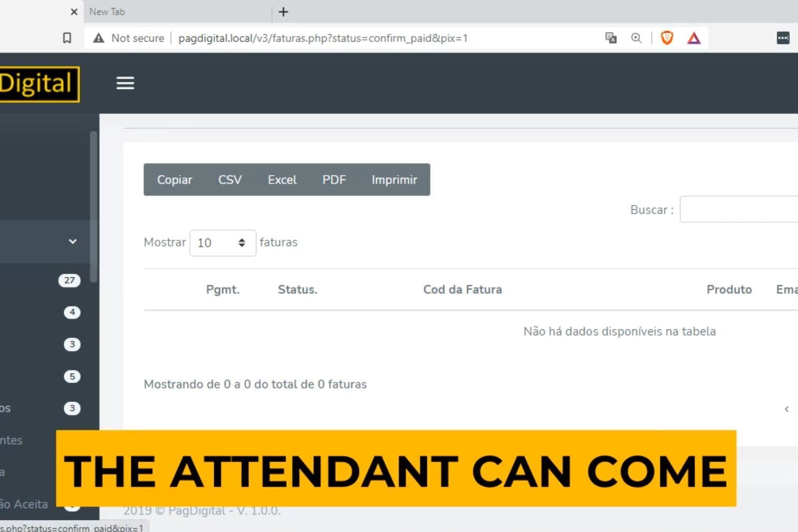Open Brave Shields lion icon
This screenshot has width=798, height=532.
(667, 38)
